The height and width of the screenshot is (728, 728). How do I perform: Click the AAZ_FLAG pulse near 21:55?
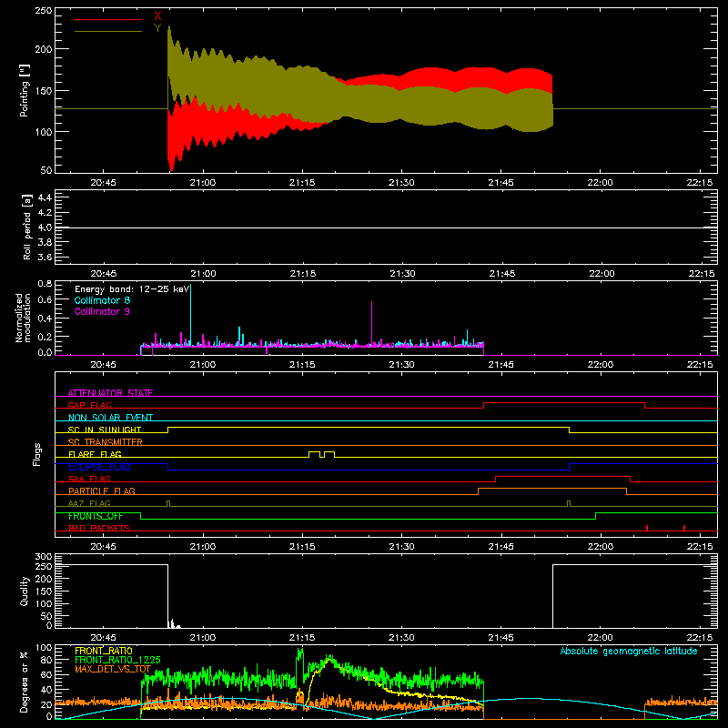pyautogui.click(x=569, y=503)
